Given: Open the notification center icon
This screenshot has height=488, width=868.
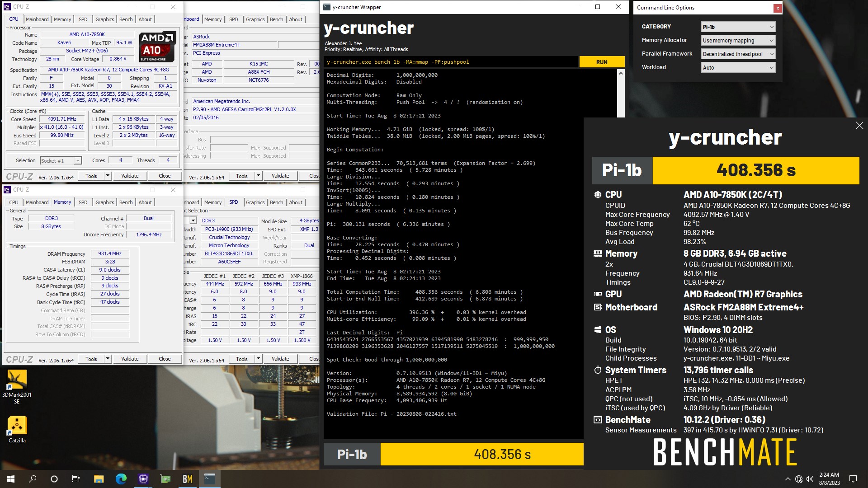Looking at the screenshot, I should [853, 479].
